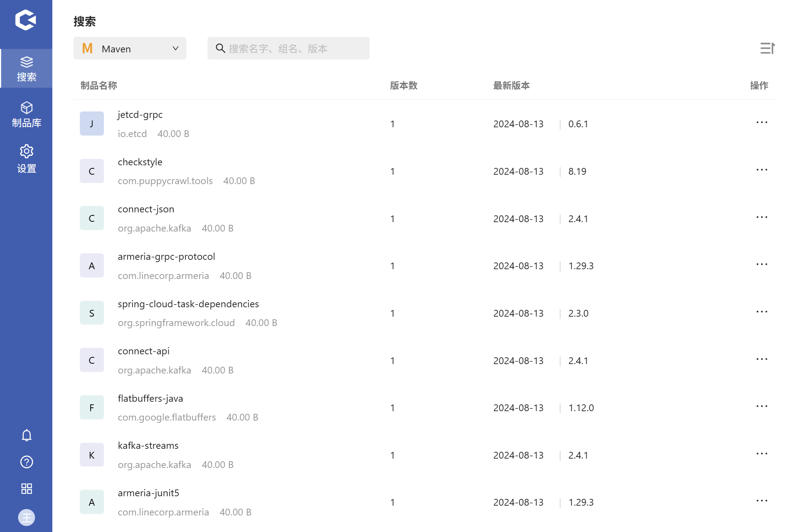Open the notifications bell icon
The width and height of the screenshot is (794, 532).
[x=26, y=435]
